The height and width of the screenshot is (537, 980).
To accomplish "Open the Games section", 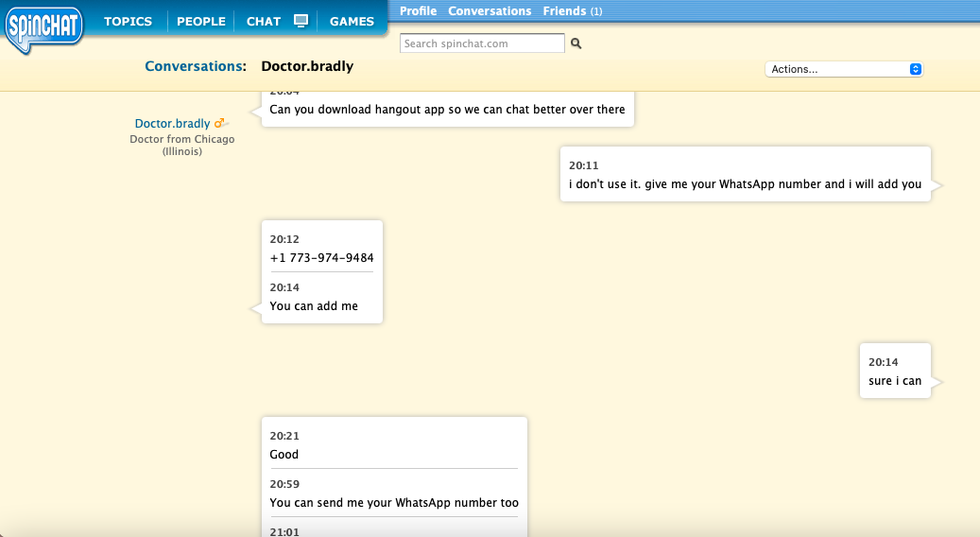I will pyautogui.click(x=352, y=21).
